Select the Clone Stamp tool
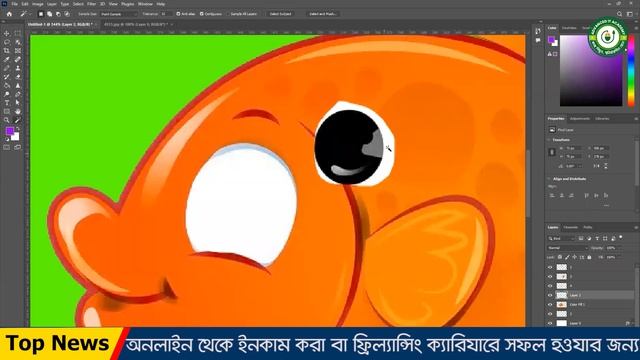Screen dimensions: 640x360 [18, 68]
